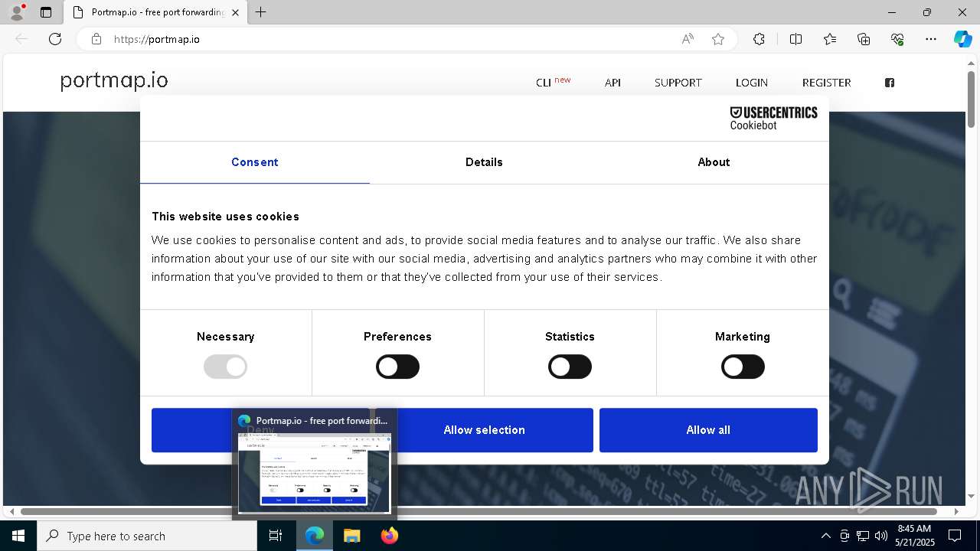Image resolution: width=980 pixels, height=551 pixels.
Task: Click the horizontal page scrollbar
Action: (479, 511)
